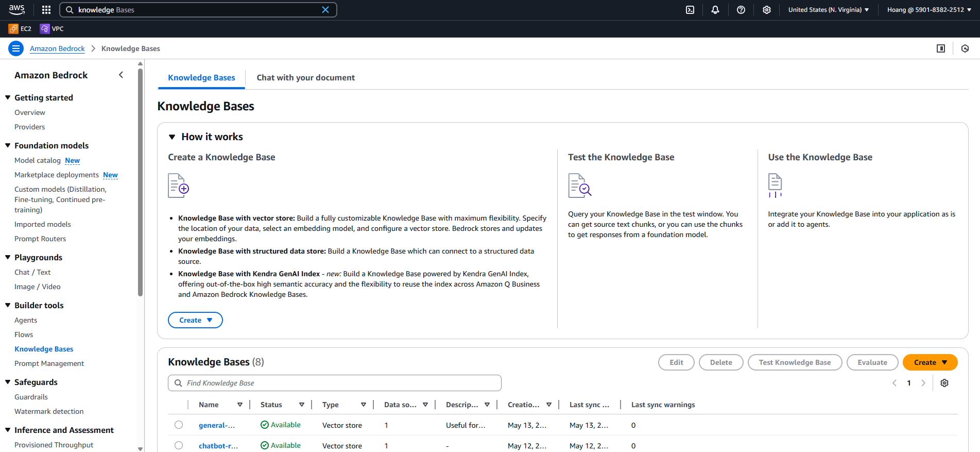Image resolution: width=980 pixels, height=452 pixels.
Task: Open the console settings gear in top bar
Action: click(767, 10)
